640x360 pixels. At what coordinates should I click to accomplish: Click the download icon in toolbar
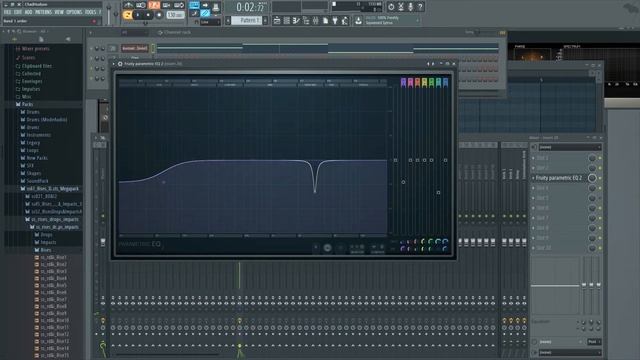358,20
